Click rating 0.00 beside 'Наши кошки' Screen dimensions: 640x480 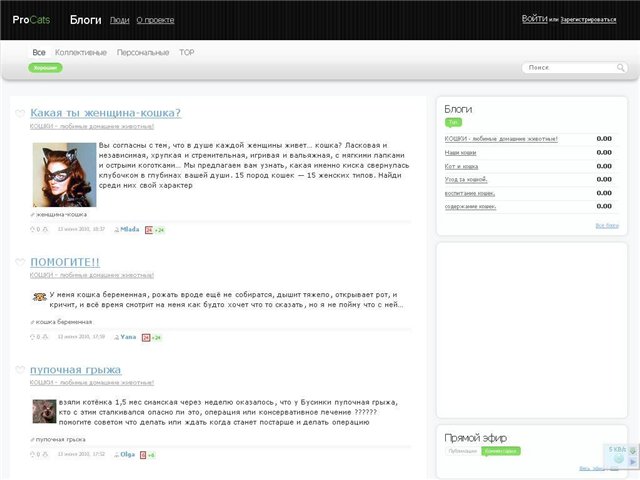[x=604, y=153]
